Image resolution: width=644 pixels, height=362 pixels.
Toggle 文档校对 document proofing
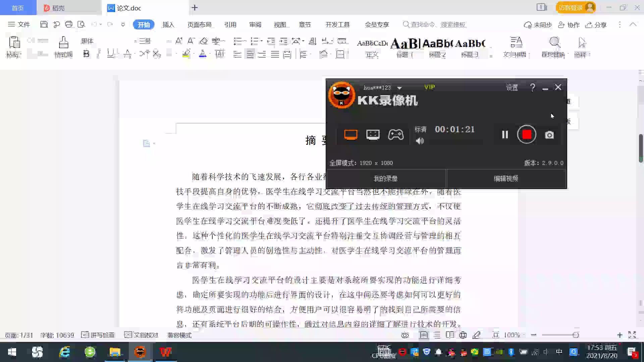coord(141,335)
